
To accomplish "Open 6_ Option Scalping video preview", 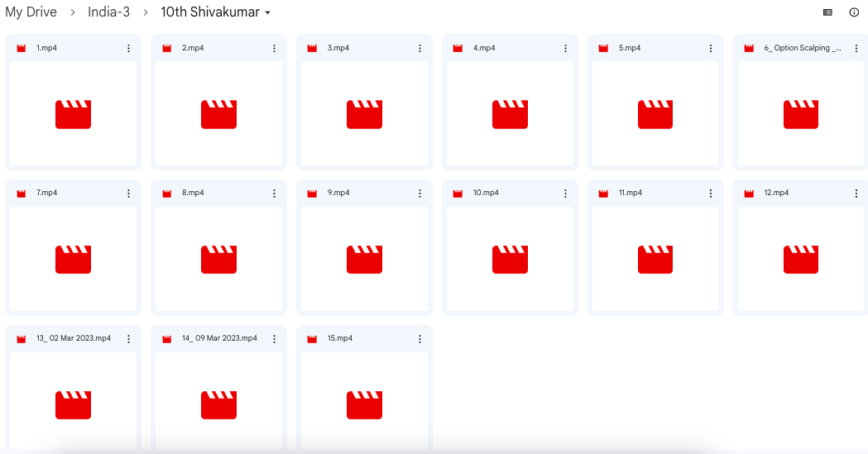I will 800,114.
